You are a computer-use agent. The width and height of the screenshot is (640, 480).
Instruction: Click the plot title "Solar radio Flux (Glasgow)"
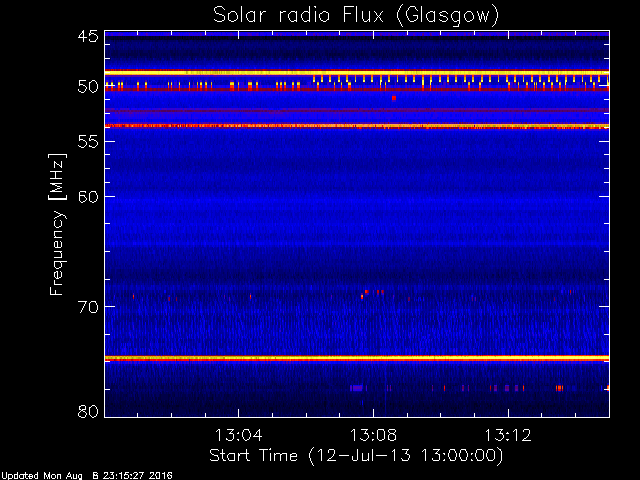pos(356,15)
